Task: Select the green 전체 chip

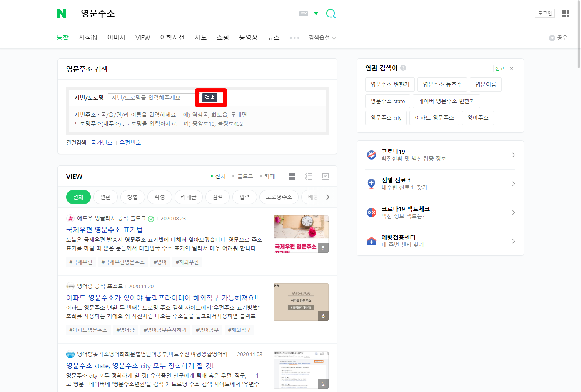Action: click(x=78, y=197)
